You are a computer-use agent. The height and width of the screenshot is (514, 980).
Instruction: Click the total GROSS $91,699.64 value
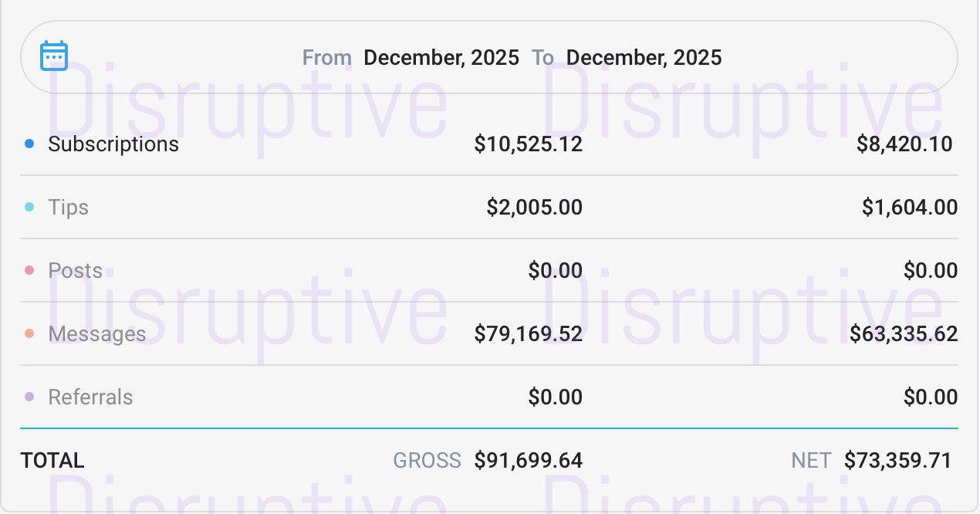point(528,461)
